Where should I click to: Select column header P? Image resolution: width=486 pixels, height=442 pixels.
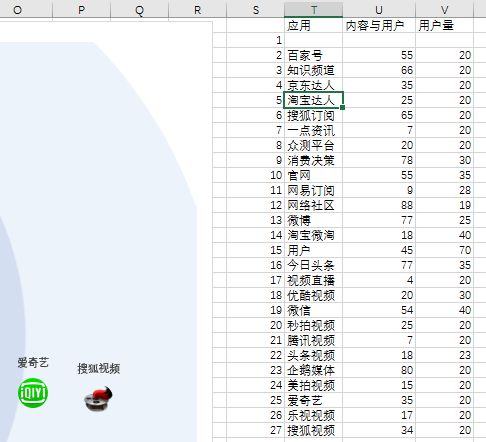point(81,10)
